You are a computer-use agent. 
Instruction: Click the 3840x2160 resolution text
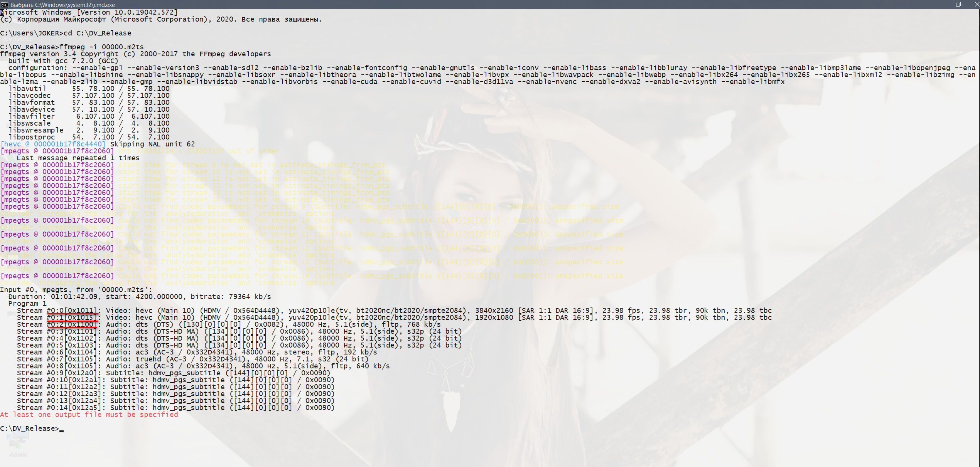[x=494, y=311]
